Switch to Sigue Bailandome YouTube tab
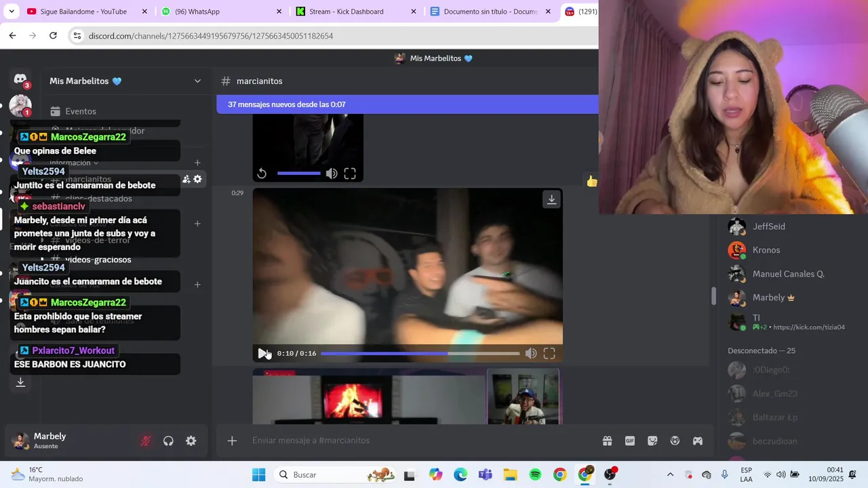The image size is (868, 488). click(x=83, y=12)
